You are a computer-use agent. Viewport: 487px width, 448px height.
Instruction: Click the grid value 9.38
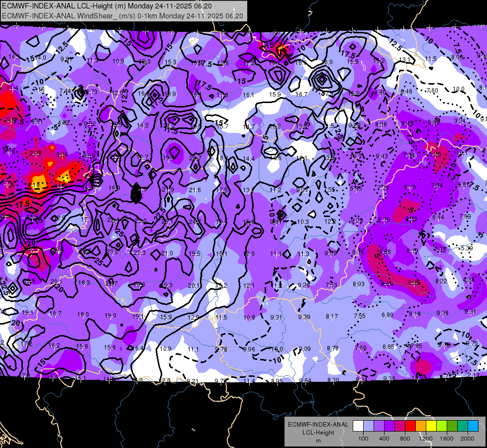[442, 313]
